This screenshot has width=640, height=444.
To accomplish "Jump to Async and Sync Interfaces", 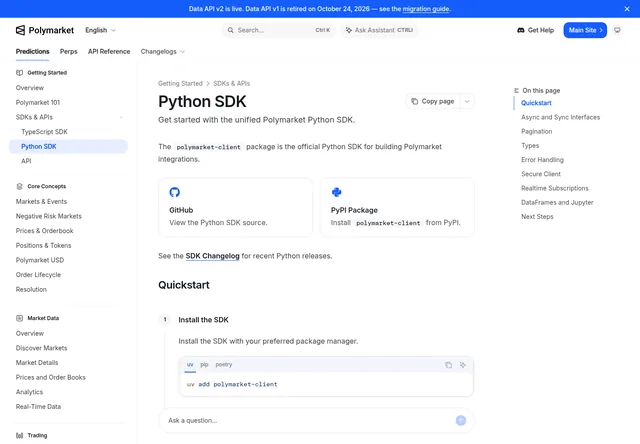I will click(x=560, y=117).
